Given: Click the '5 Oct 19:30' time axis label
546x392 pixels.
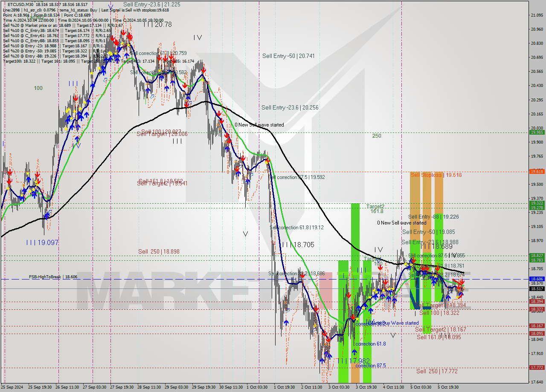Looking at the screenshot, I should coord(448,387).
